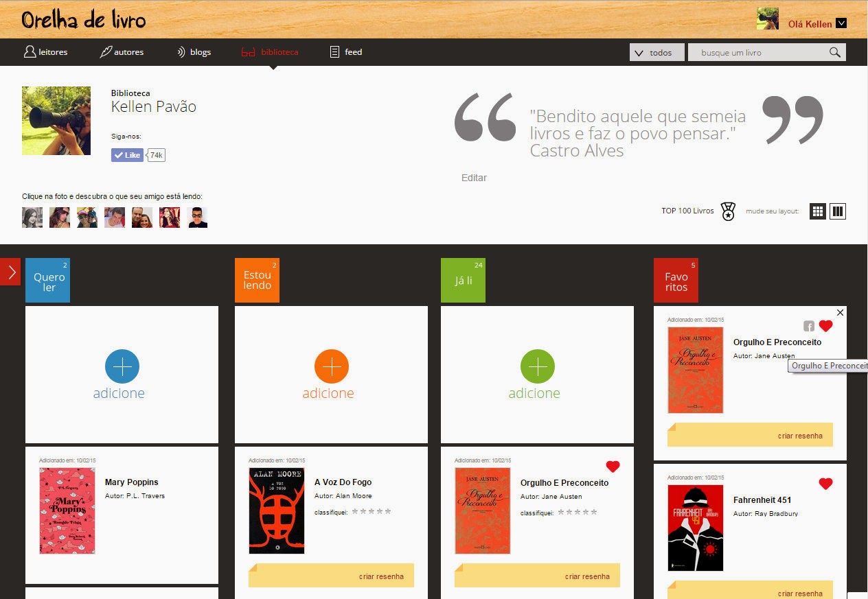
Task: Switch to grid layout view
Action: click(817, 211)
